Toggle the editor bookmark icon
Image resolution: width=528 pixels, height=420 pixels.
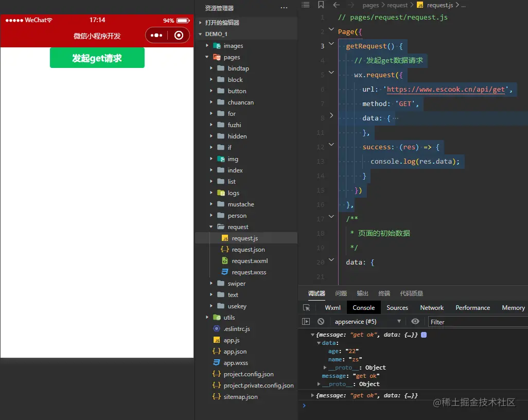point(321,5)
